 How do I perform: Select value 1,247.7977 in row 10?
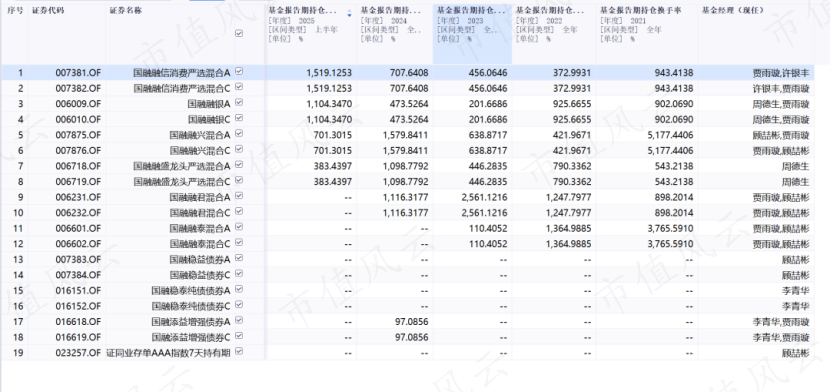(568, 213)
